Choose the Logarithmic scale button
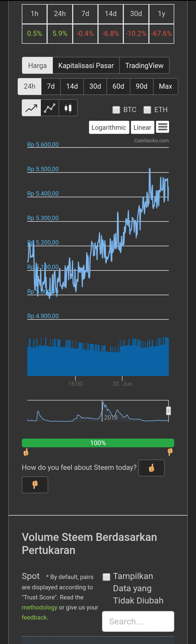 [x=109, y=127]
